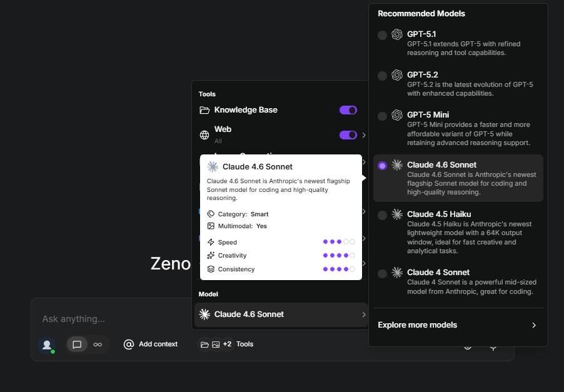This screenshot has height=392, width=564.
Task: Click the Knowledge Base label
Action: tap(246, 110)
